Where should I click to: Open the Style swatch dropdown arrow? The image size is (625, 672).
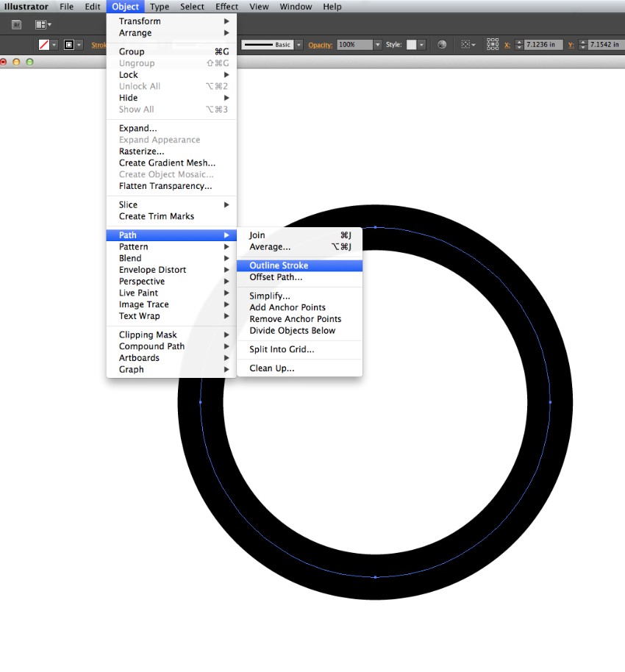[422, 45]
